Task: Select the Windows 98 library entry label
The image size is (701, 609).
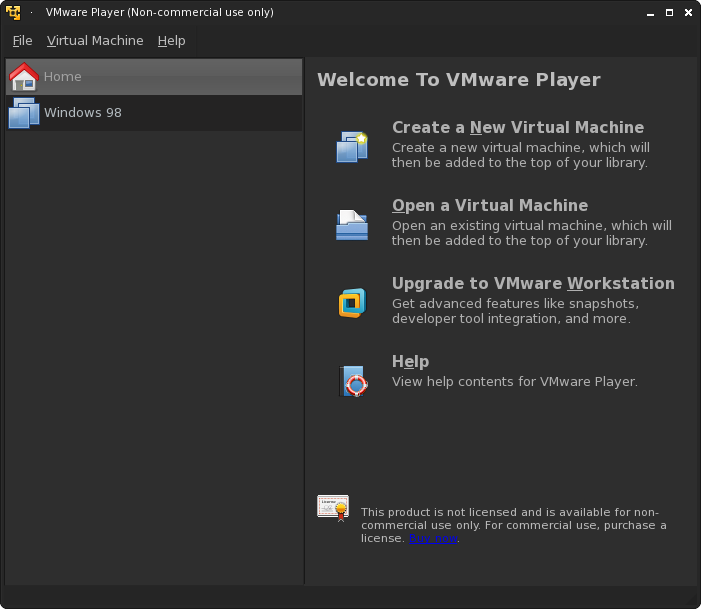Action: (83, 113)
